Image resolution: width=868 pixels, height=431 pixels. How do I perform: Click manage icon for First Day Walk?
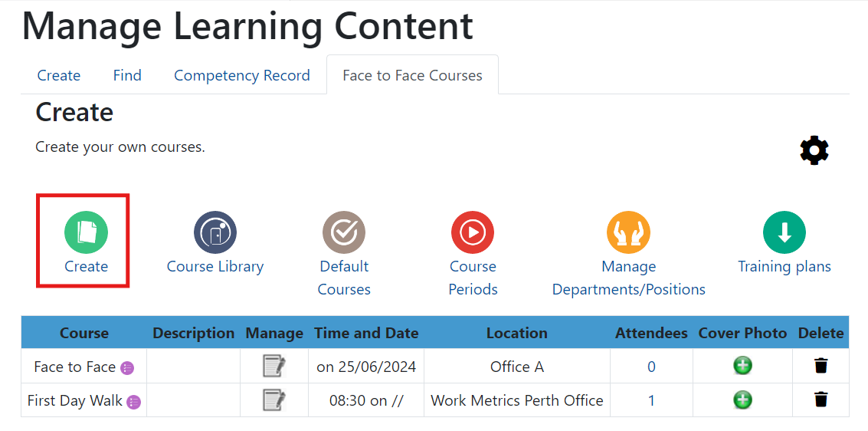click(x=274, y=400)
